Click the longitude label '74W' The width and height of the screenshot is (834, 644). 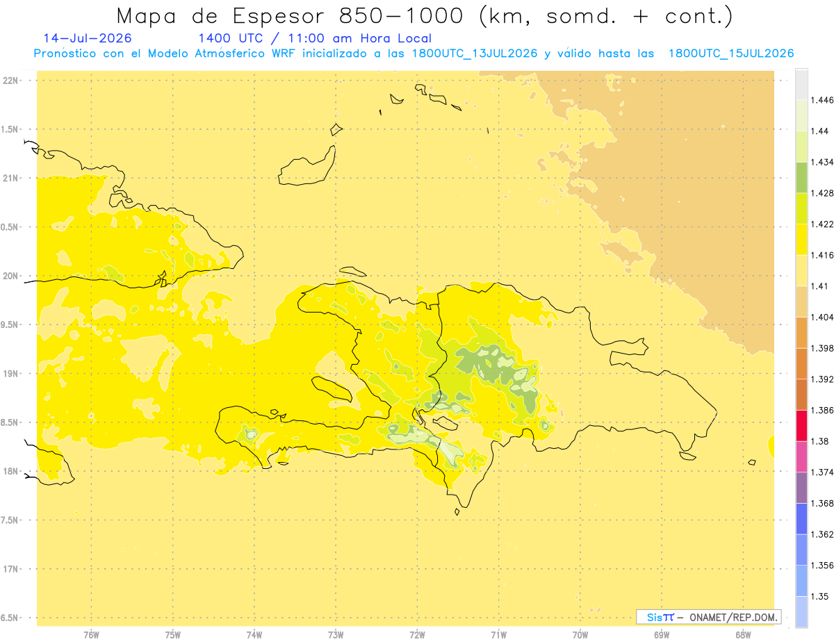[x=254, y=634]
